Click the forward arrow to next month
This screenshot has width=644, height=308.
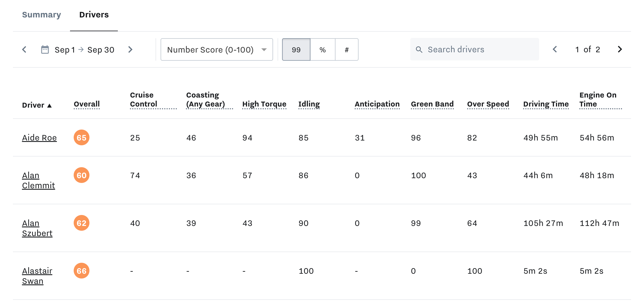(x=131, y=49)
